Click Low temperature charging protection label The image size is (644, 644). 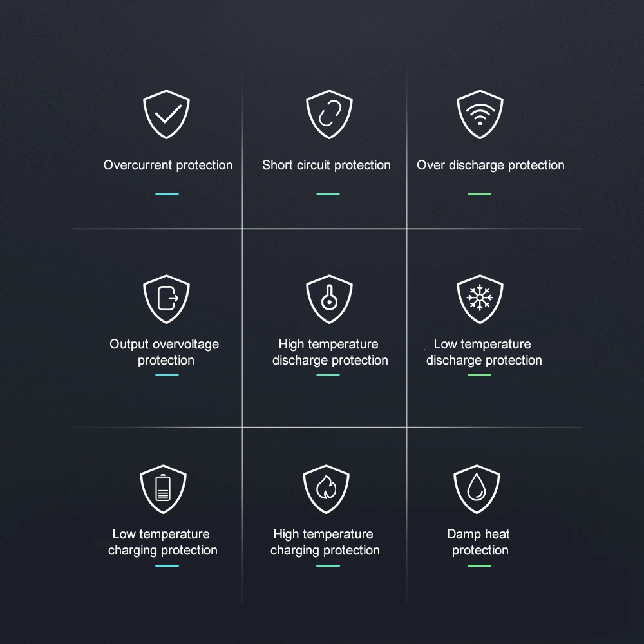(x=162, y=542)
